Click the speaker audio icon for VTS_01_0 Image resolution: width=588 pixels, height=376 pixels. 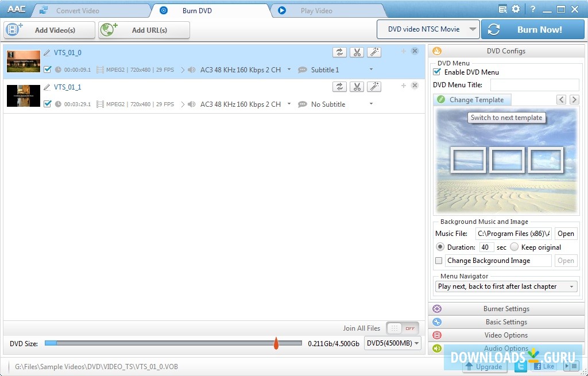click(x=192, y=69)
